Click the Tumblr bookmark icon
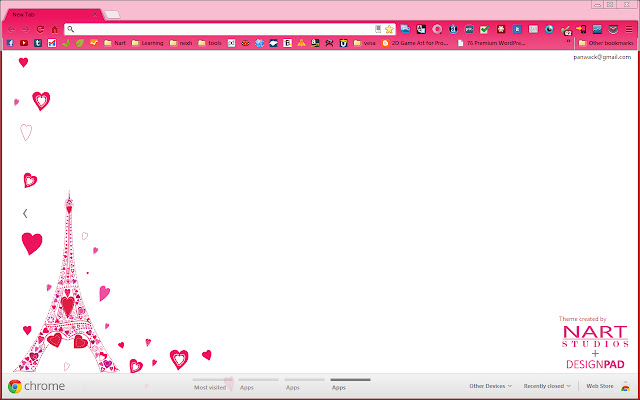The width and height of the screenshot is (640, 400). [x=37, y=43]
